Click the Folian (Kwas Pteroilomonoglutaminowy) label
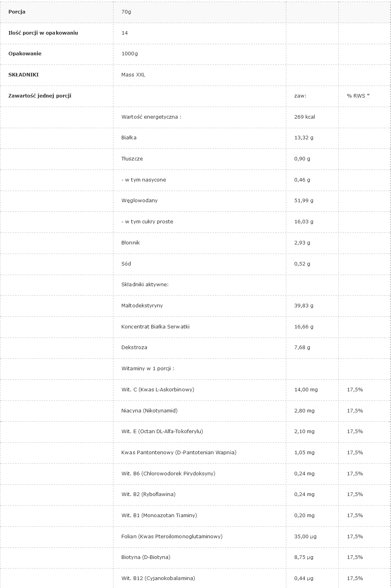 point(172,537)
